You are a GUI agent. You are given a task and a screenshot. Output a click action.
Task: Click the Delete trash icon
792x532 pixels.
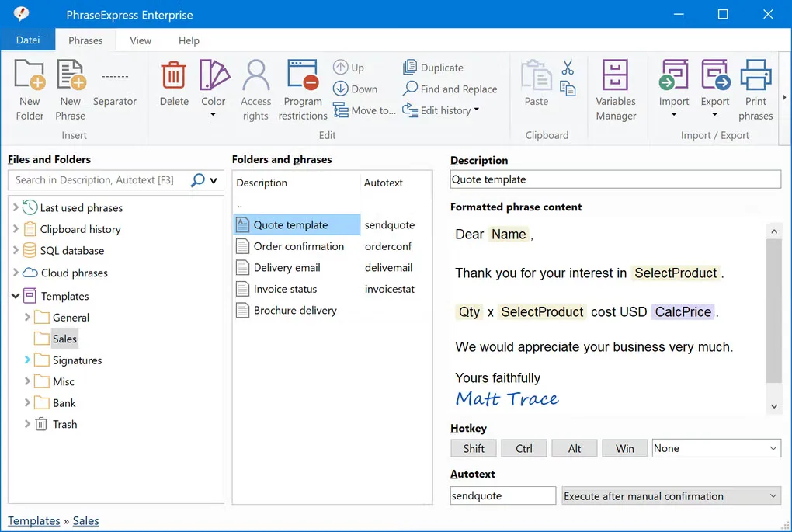174,75
